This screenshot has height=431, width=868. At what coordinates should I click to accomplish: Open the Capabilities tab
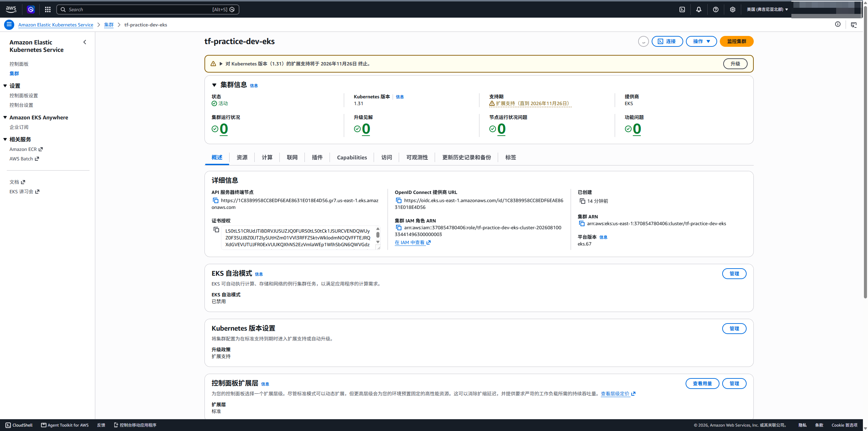[352, 157]
